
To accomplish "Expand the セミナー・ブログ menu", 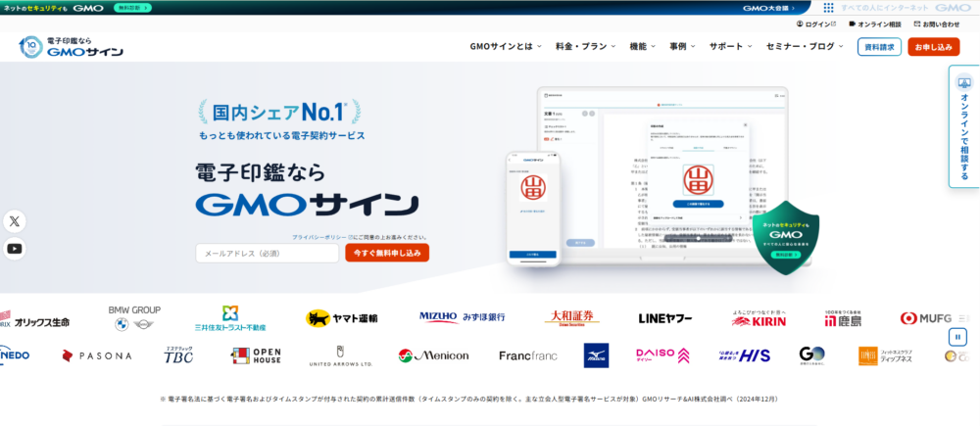I will point(805,46).
